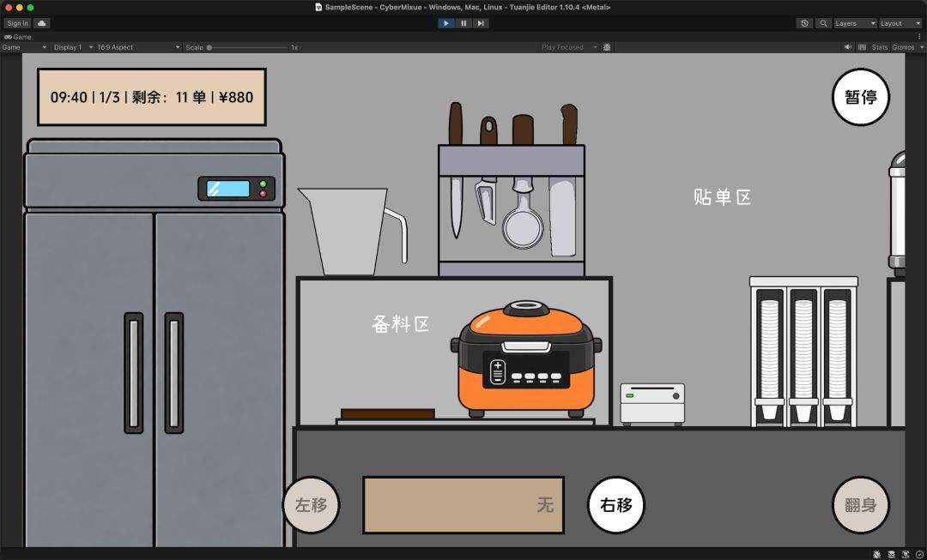Click the Sign in button
Screen dimensions: 927x560
point(17,23)
